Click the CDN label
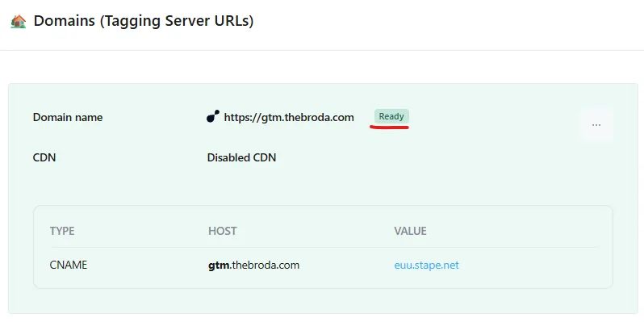Viewport: 644px width, 322px height. [44, 157]
